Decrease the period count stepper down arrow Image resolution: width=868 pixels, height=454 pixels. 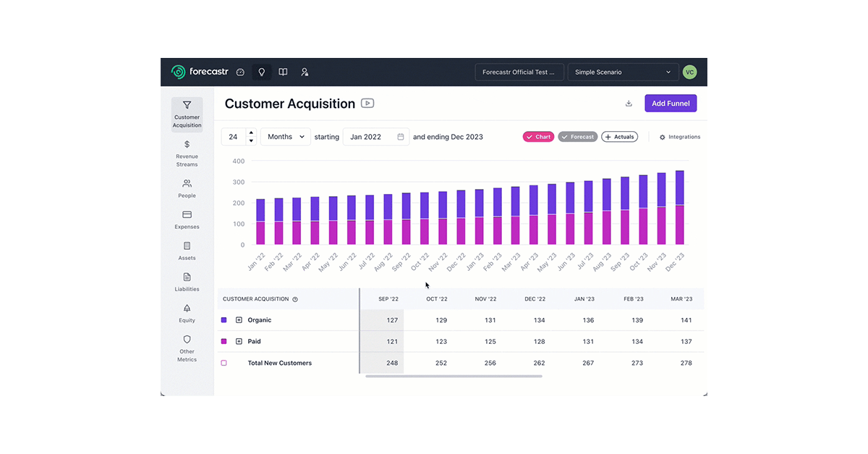click(x=251, y=141)
